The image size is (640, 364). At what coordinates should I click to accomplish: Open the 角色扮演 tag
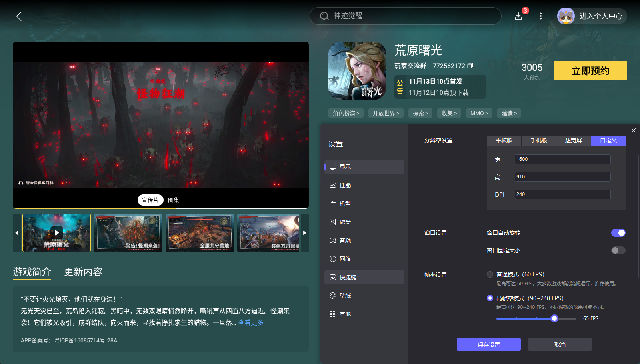click(346, 113)
